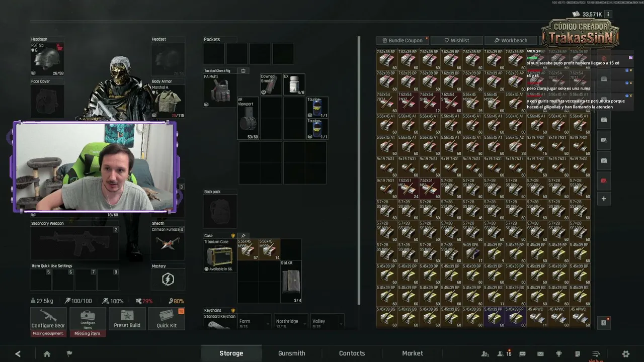The width and height of the screenshot is (644, 362).
Task: Select the M995 ammo stack of 14 in case
Action: [269, 249]
